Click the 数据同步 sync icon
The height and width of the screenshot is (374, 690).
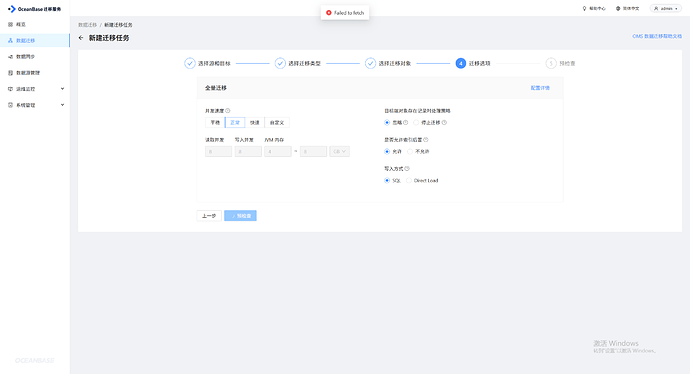click(10, 57)
